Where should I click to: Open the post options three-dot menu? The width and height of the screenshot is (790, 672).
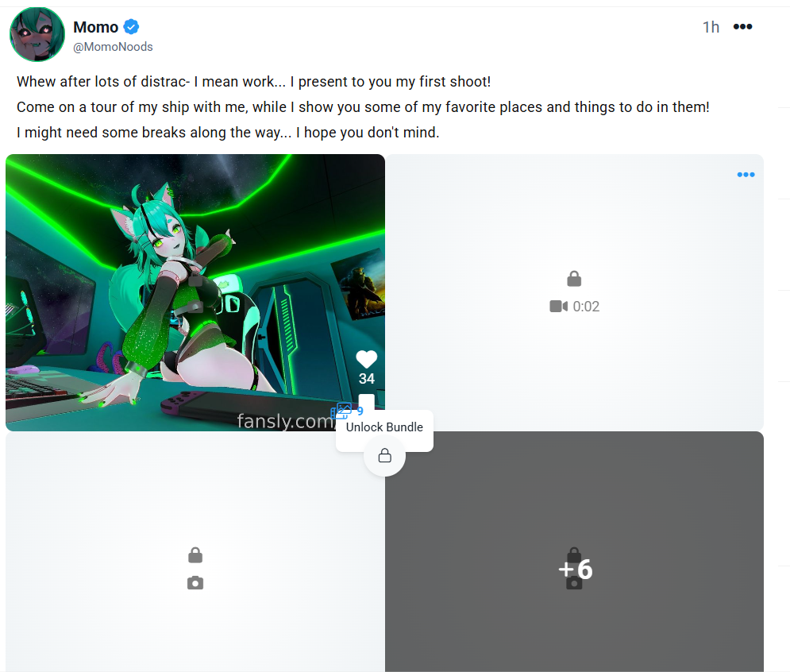(x=742, y=27)
